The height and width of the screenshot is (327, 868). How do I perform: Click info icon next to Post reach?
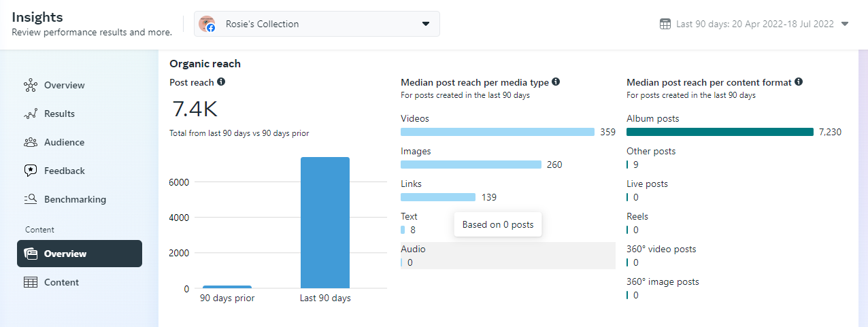221,82
